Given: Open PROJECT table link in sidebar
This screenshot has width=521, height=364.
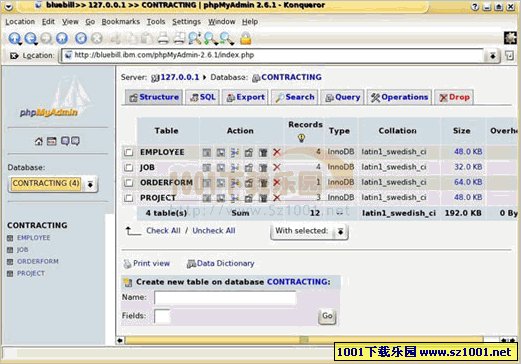Looking at the screenshot, I should click(31, 274).
